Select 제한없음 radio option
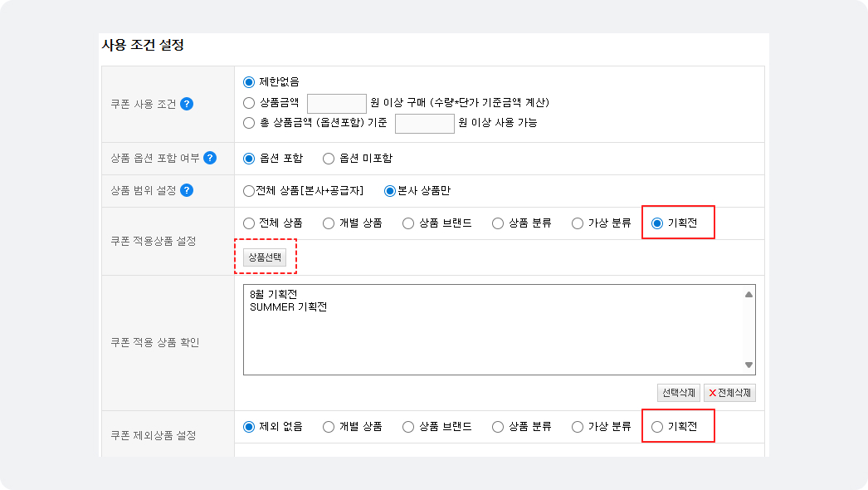This screenshot has height=490, width=868. click(249, 82)
